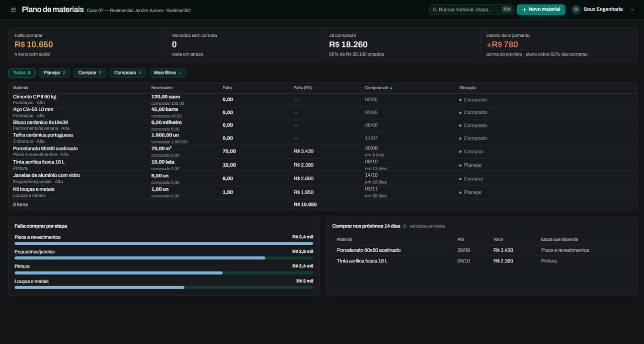Focus the Buscar material search field
This screenshot has width=644, height=344.
coord(471,10)
